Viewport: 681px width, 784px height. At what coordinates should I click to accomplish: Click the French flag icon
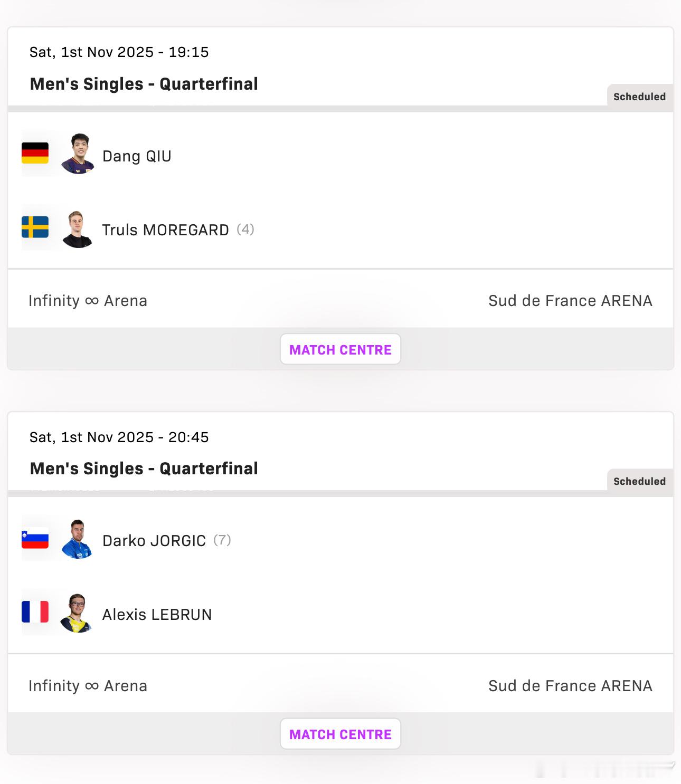[x=35, y=612]
